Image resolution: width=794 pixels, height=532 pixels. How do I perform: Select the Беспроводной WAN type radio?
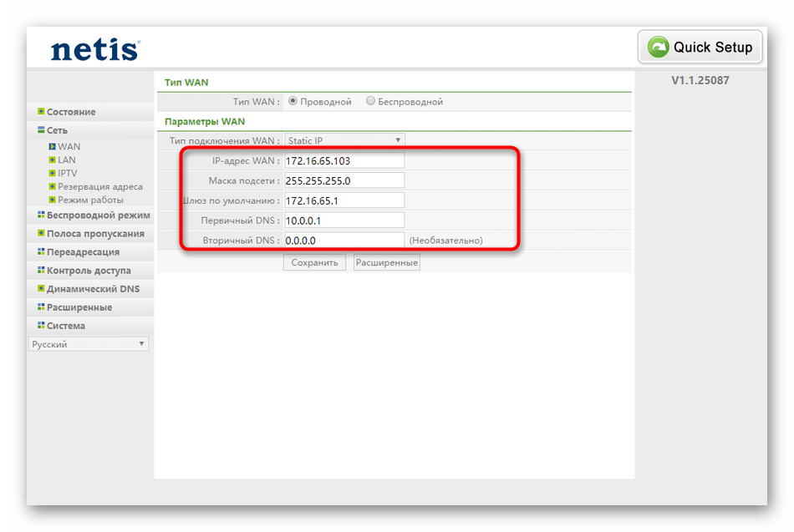coord(370,101)
